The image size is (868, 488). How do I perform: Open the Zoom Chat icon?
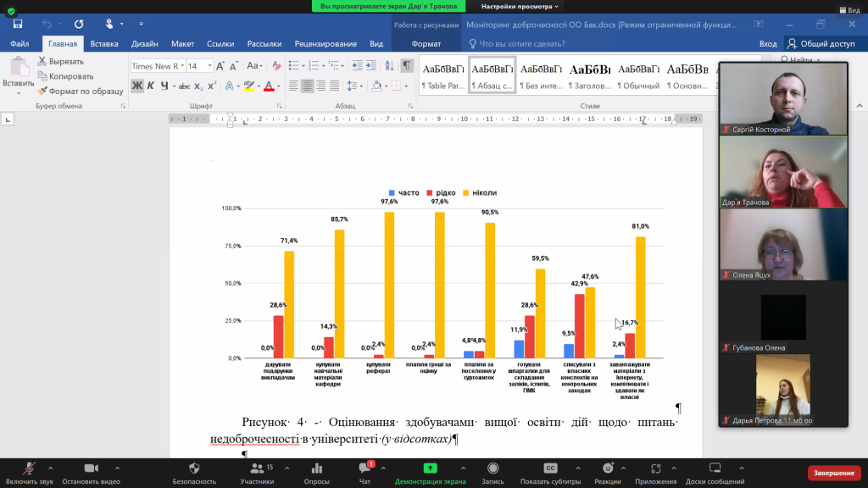(x=365, y=469)
